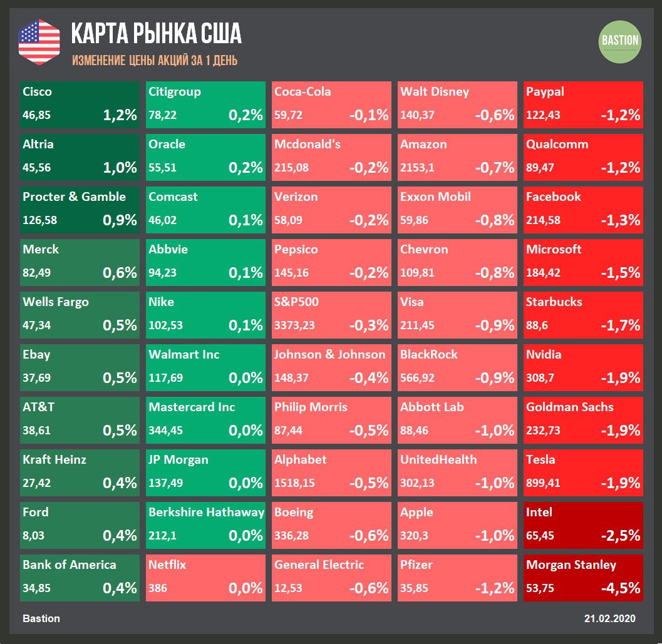This screenshot has height=644, width=662.
Task: Select the Microsoft tile
Action: tap(583, 262)
